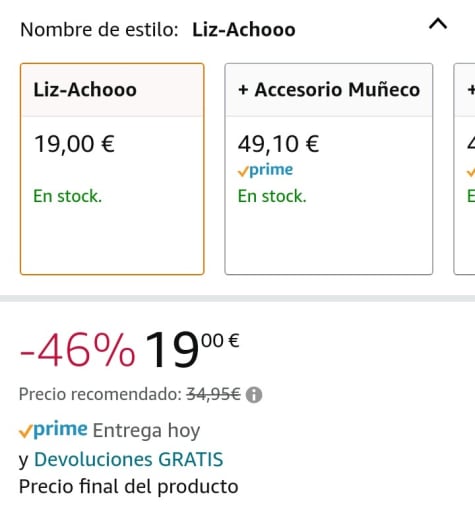Open the Devoluciones GRATIS link
Viewport: 475px width, 513px height.
[x=129, y=459]
